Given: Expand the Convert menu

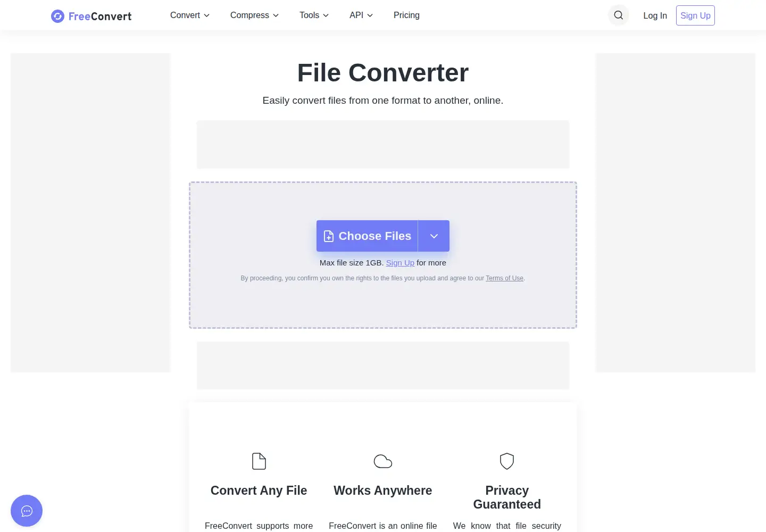Looking at the screenshot, I should (190, 15).
